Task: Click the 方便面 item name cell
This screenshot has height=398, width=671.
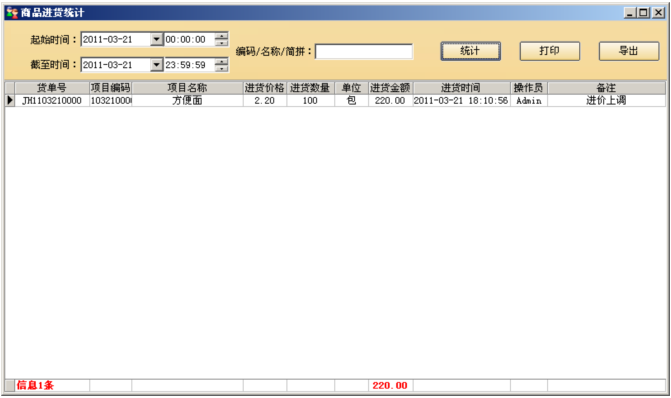Action: pos(187,101)
